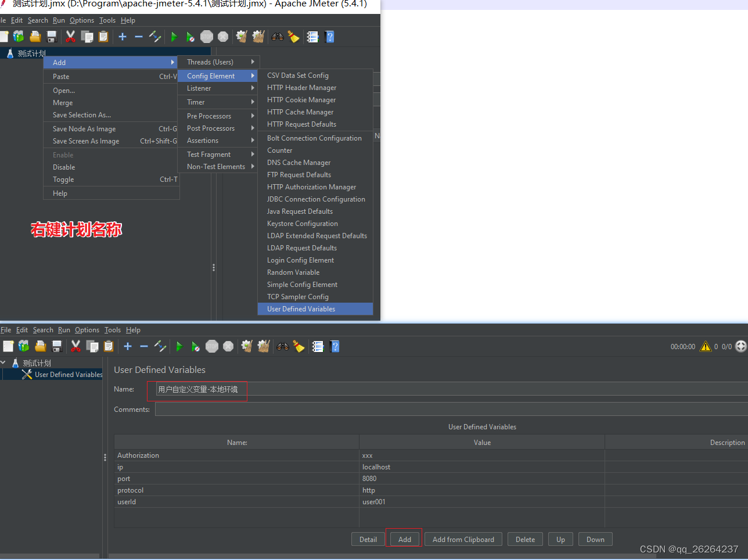Click the 'Authorization' name cell
748x560 pixels.
pyautogui.click(x=236, y=455)
